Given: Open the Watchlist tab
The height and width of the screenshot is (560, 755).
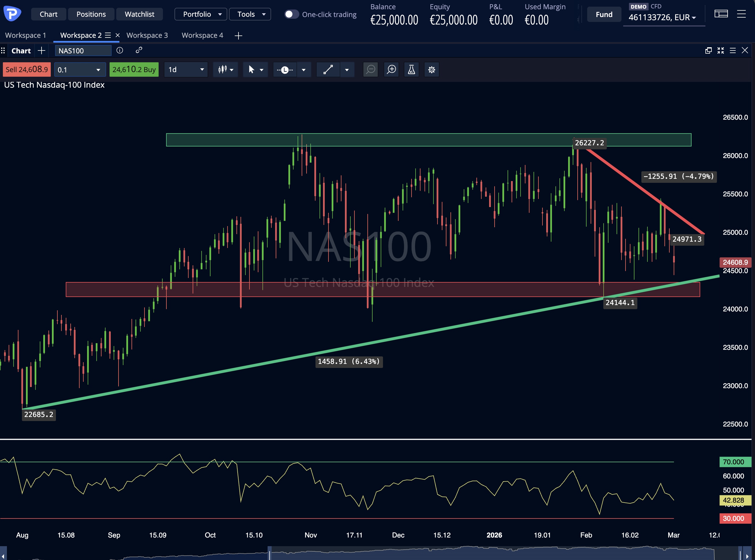Looking at the screenshot, I should (139, 14).
